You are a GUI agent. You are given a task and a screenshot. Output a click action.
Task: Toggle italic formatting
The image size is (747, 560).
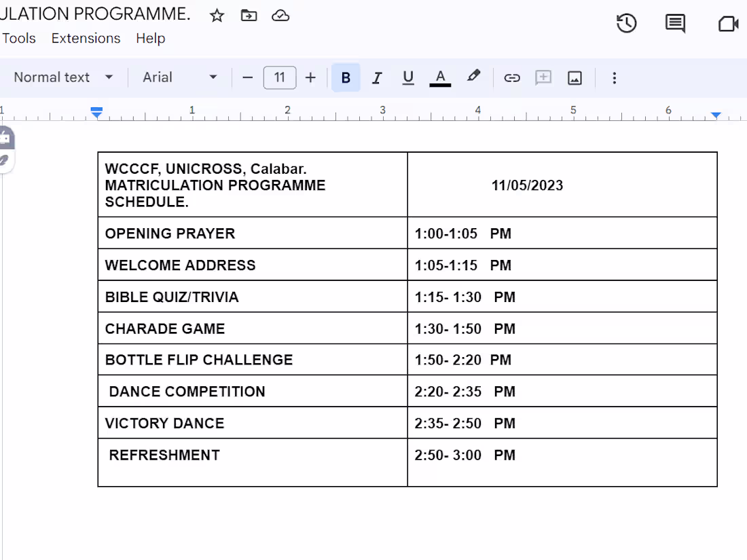click(377, 77)
